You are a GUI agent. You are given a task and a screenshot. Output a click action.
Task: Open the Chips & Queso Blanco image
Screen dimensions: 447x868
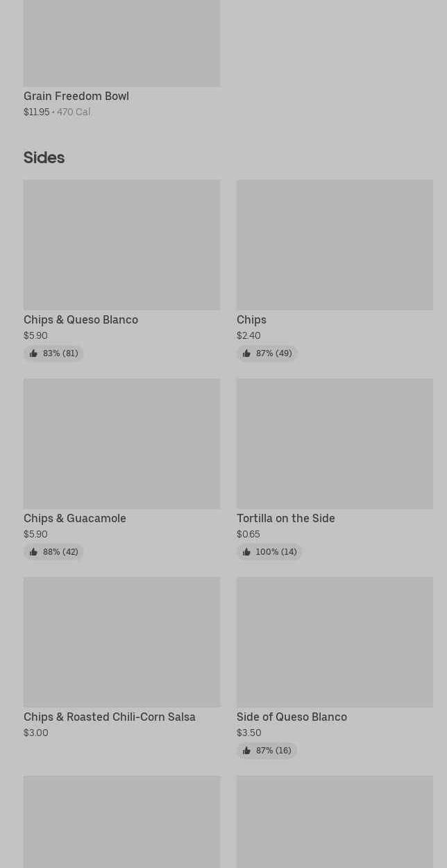pos(121,245)
